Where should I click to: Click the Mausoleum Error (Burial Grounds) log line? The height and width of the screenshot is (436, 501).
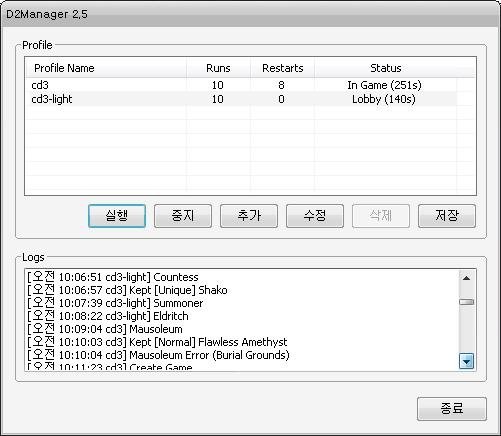pyautogui.click(x=158, y=355)
